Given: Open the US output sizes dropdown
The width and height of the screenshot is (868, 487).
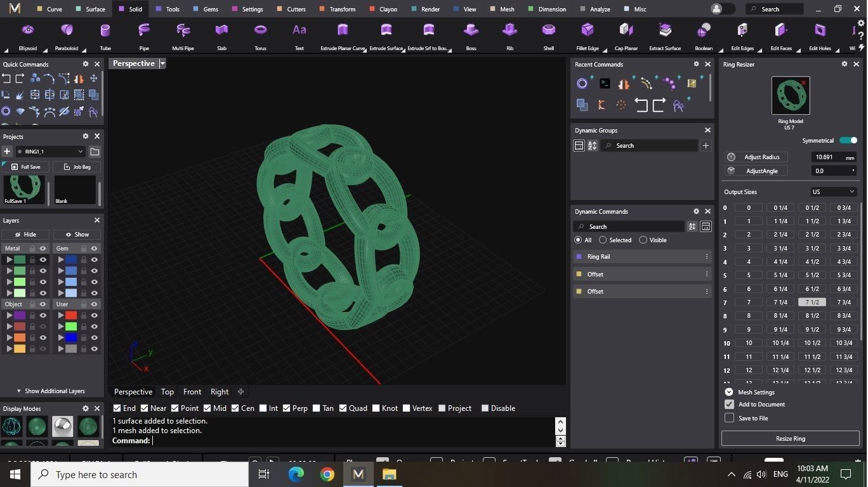Looking at the screenshot, I should (x=834, y=192).
